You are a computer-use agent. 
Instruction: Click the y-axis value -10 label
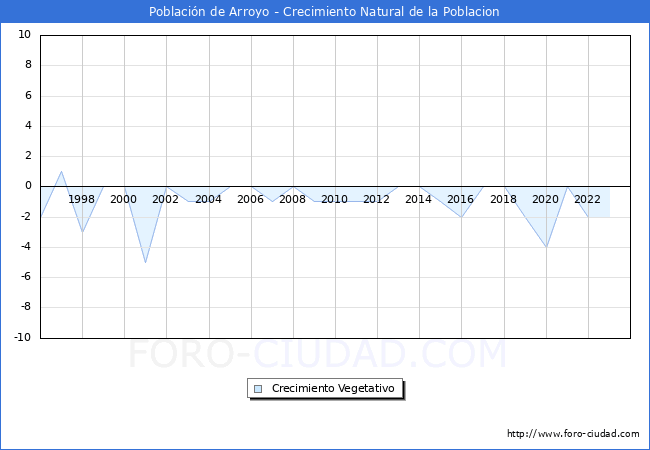(22, 338)
